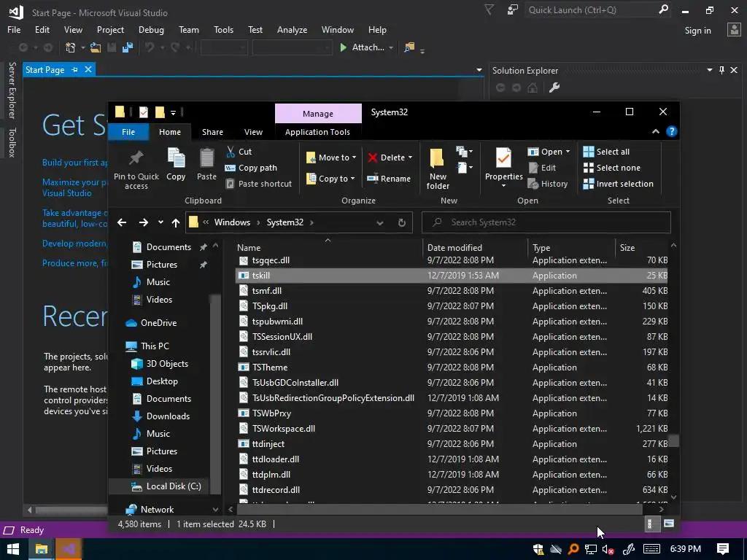Screen dimensions: 747x560
Task: Click Paste shortcut in ribbon
Action: [x=258, y=184]
